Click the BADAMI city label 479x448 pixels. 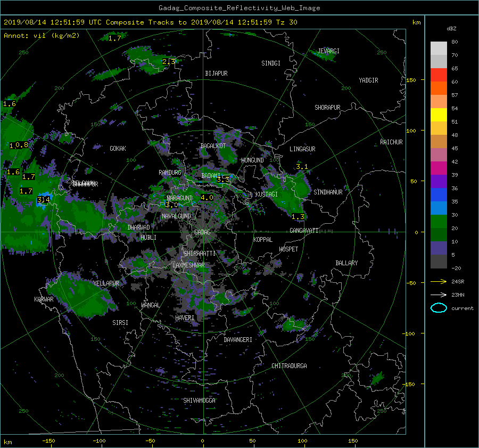211,176
